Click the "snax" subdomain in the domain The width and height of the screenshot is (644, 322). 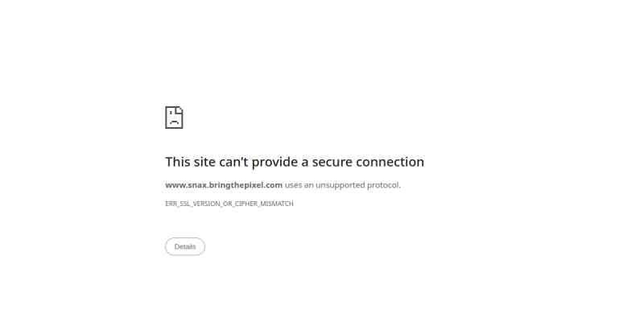tap(196, 185)
